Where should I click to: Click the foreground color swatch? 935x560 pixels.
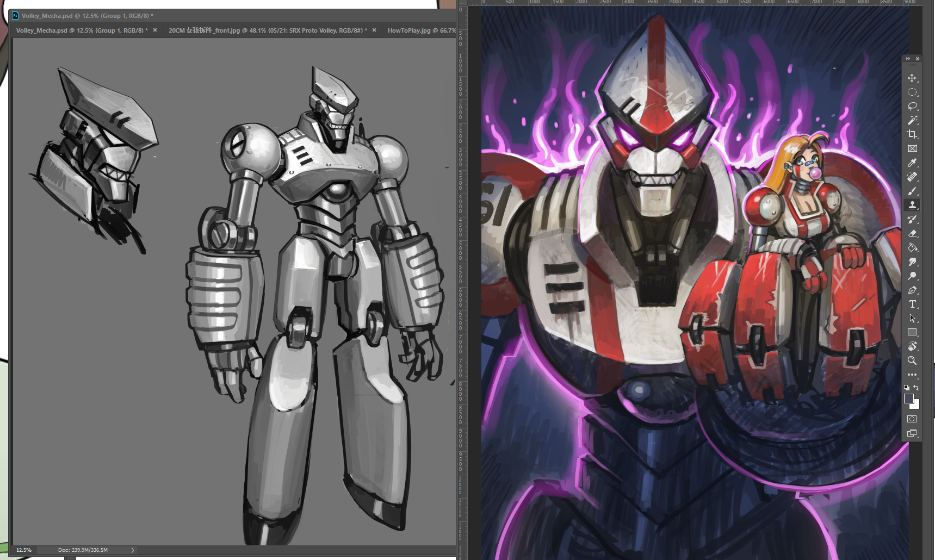point(908,399)
